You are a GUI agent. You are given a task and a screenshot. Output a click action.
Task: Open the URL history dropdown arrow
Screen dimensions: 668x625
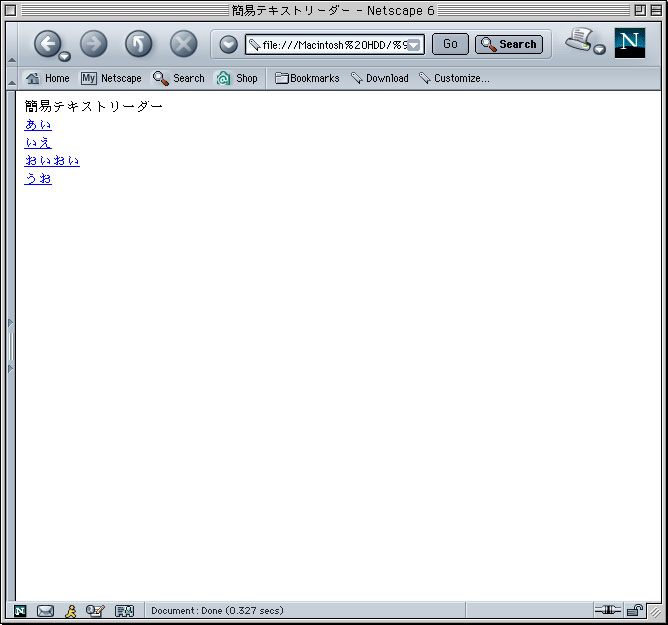click(415, 45)
